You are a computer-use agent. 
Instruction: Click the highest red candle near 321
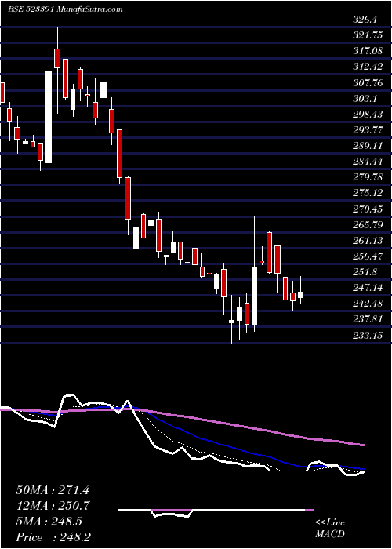point(57,58)
